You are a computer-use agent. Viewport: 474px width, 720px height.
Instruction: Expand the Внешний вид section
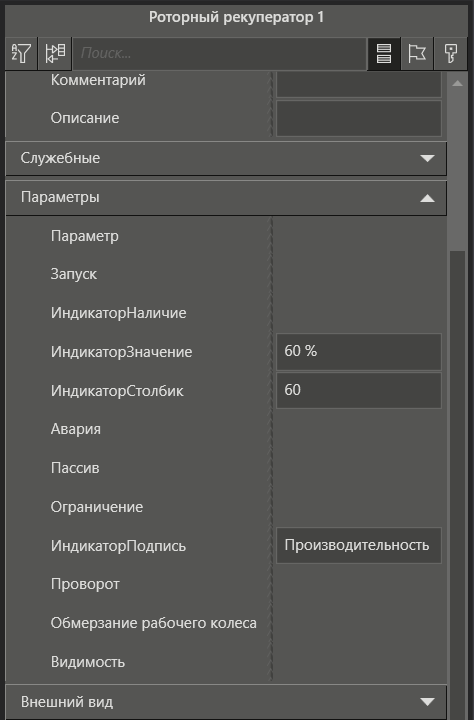[x=226, y=702]
